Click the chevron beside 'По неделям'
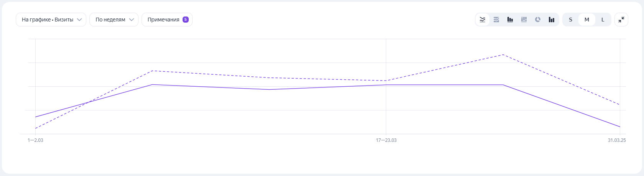 click(x=132, y=20)
